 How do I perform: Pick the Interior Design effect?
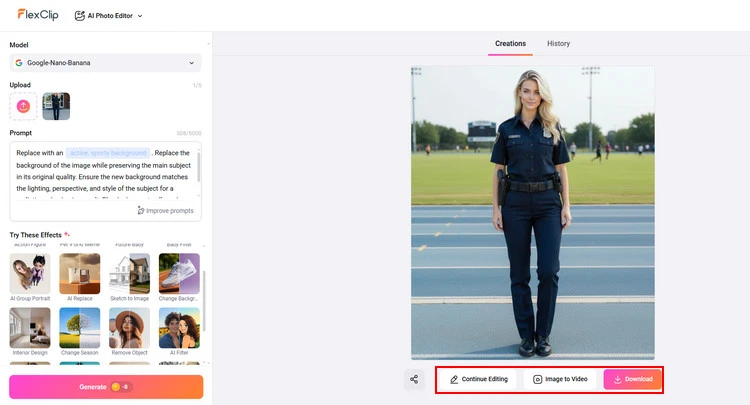pyautogui.click(x=30, y=328)
